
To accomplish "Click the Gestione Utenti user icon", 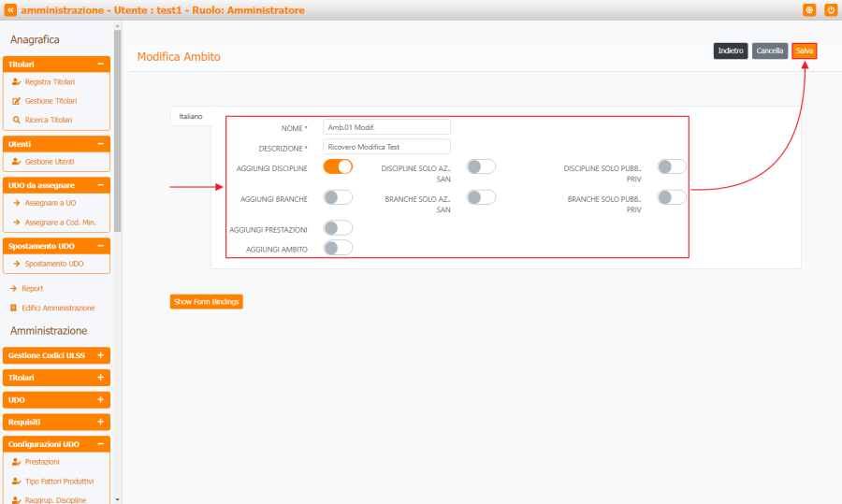I will tap(16, 162).
